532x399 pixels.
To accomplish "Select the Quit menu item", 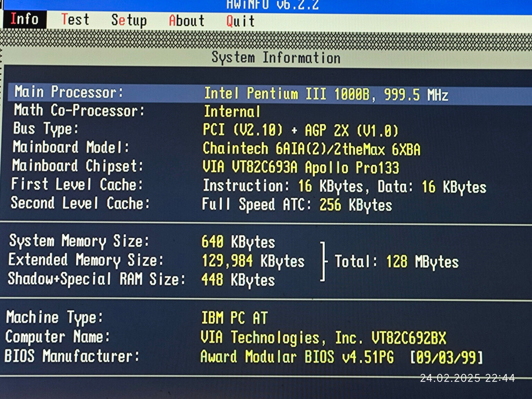I will click(241, 21).
